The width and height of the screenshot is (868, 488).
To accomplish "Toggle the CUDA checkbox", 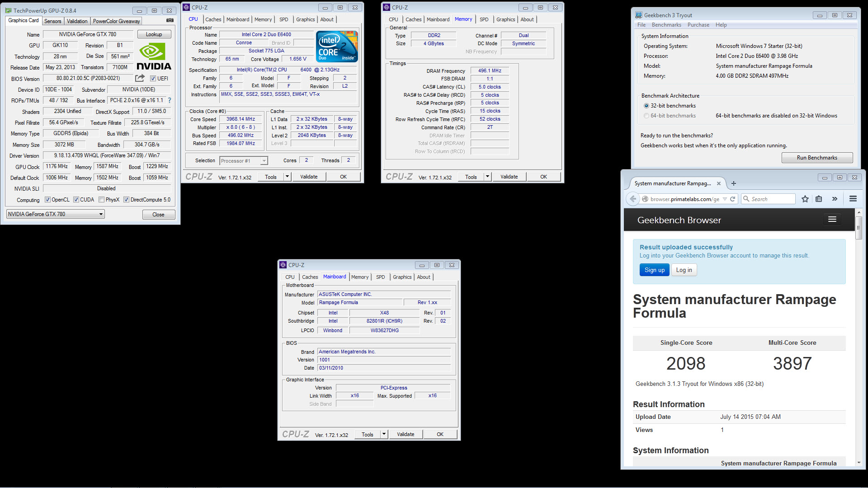I will [76, 200].
